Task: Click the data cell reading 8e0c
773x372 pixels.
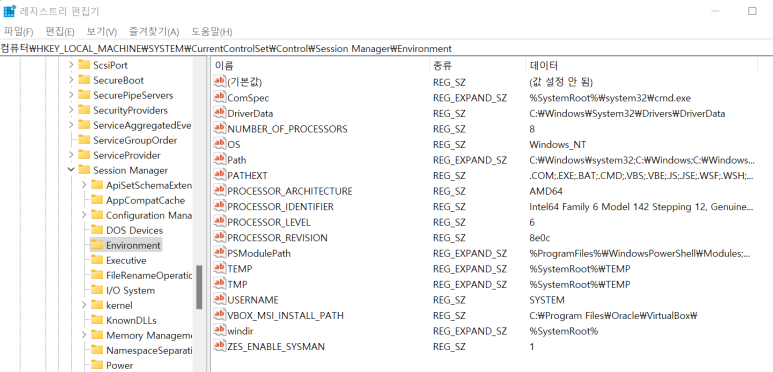Action: [541, 238]
